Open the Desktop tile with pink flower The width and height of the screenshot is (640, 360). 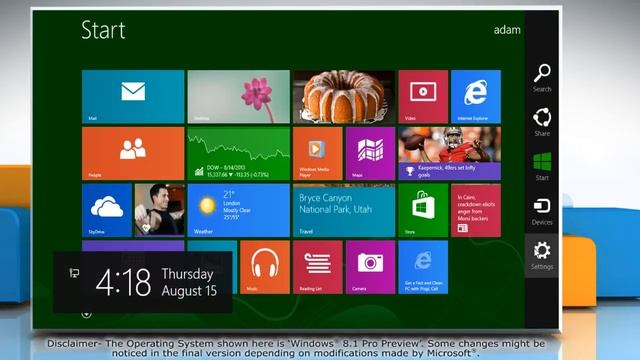238,97
